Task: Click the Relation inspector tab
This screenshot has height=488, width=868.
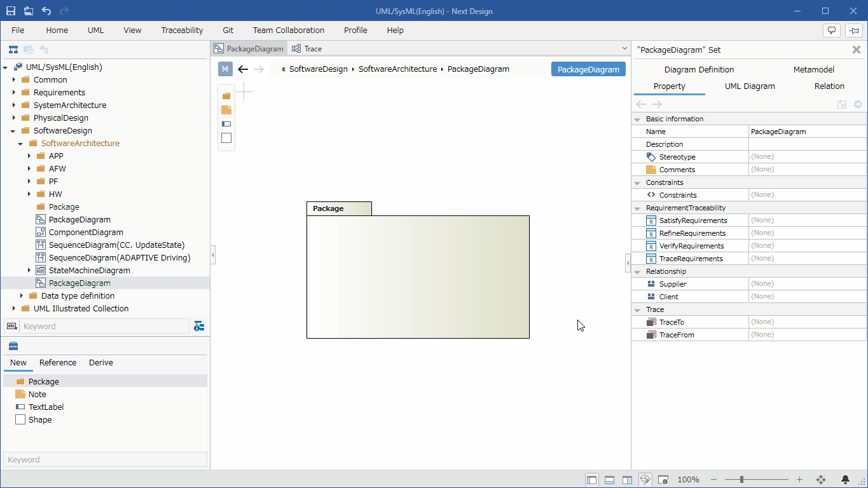Action: click(829, 86)
